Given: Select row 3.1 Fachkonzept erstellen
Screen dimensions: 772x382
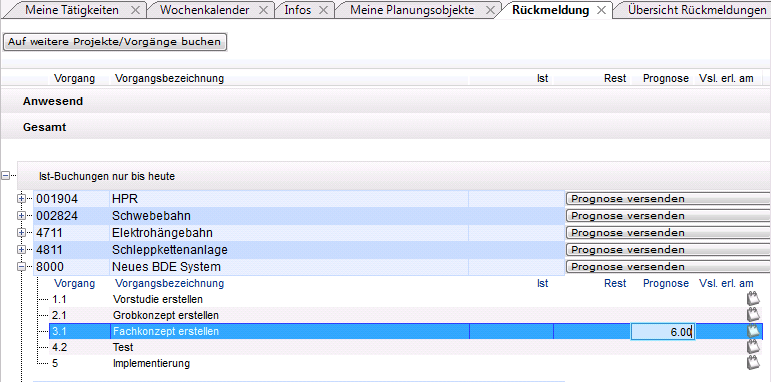Looking at the screenshot, I should (x=406, y=332).
